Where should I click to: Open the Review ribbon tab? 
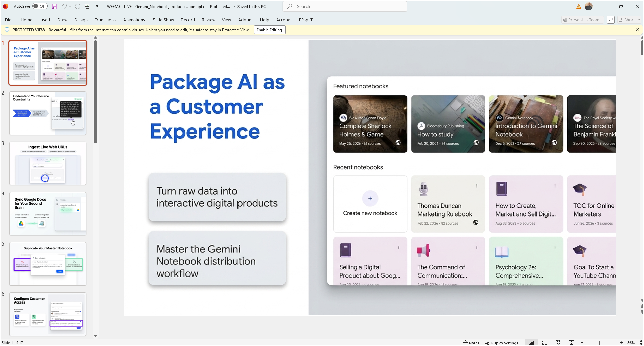tap(208, 20)
